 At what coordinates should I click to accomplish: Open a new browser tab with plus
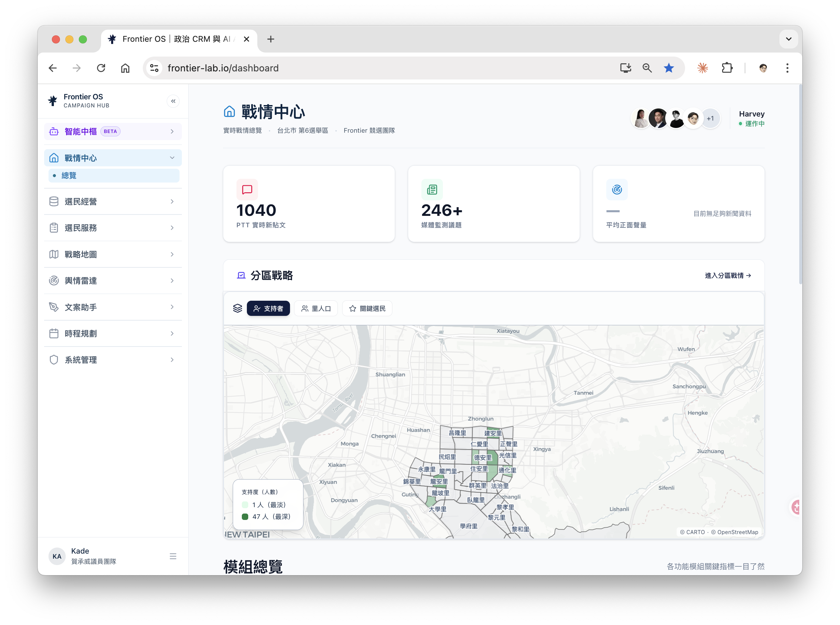pyautogui.click(x=270, y=39)
